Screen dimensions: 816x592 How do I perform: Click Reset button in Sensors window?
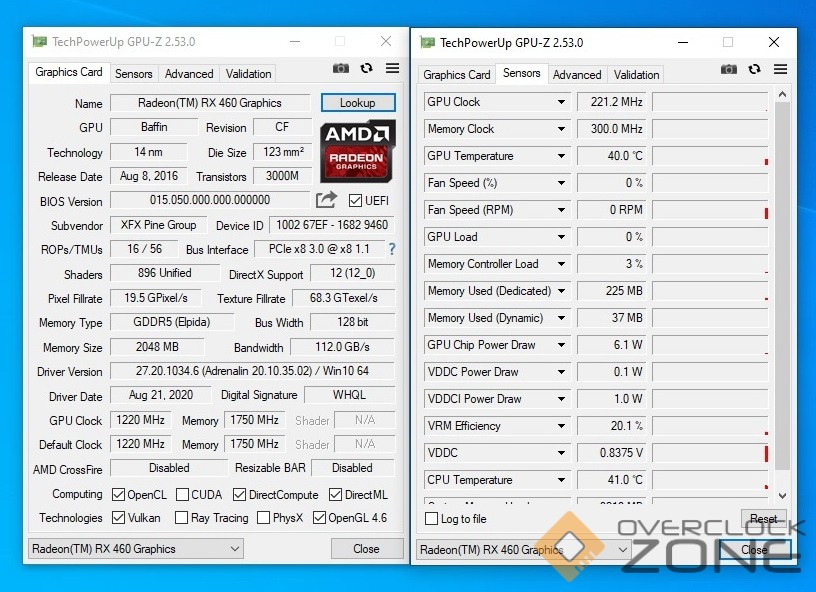point(763,519)
